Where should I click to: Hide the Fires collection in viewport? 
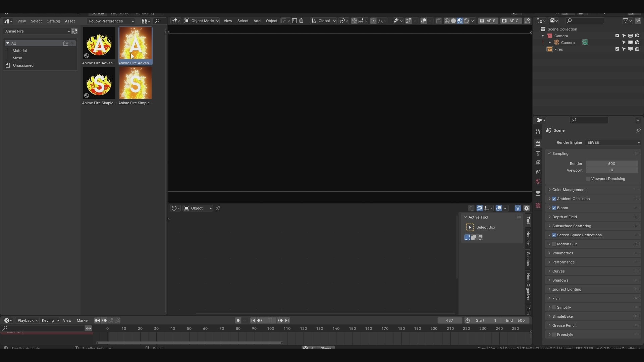click(630, 49)
